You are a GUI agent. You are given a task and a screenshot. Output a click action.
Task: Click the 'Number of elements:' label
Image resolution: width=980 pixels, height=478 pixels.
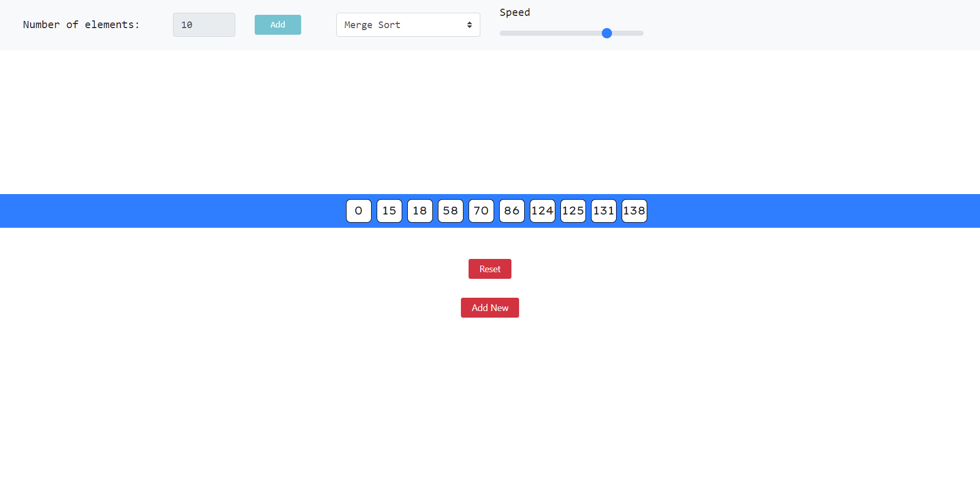pos(81,25)
